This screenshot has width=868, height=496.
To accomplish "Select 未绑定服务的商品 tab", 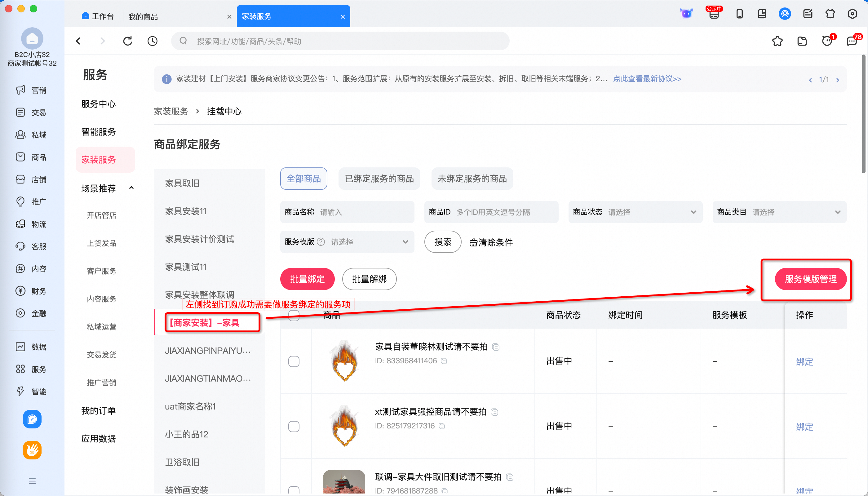I will [472, 179].
